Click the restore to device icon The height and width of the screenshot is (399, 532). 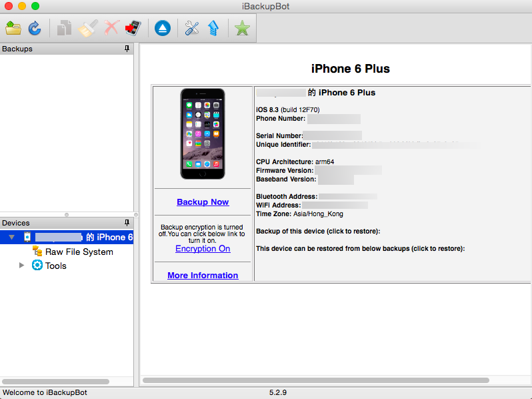point(133,28)
